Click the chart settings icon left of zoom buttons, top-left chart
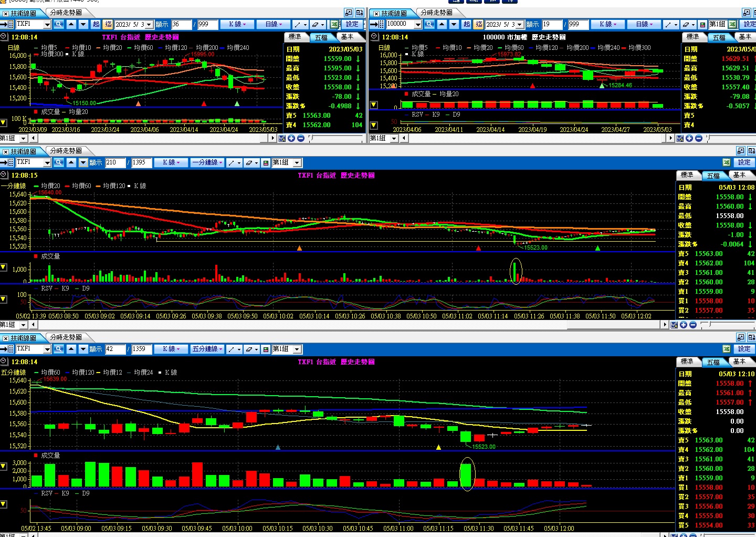756x537 pixels. coord(282,138)
